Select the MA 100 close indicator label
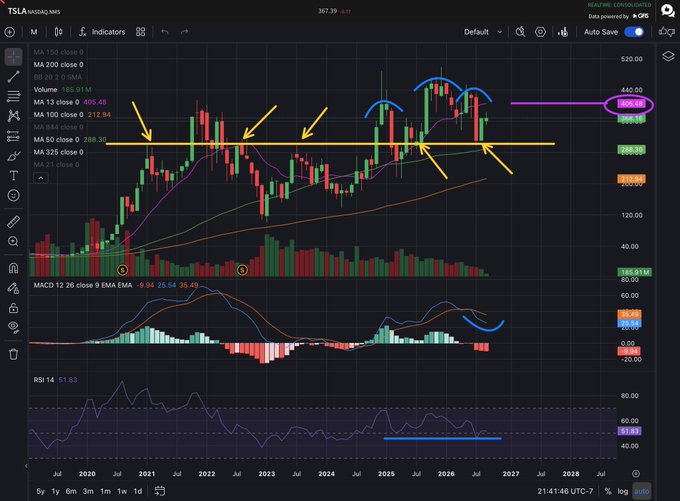This screenshot has width=680, height=501. coord(58,115)
